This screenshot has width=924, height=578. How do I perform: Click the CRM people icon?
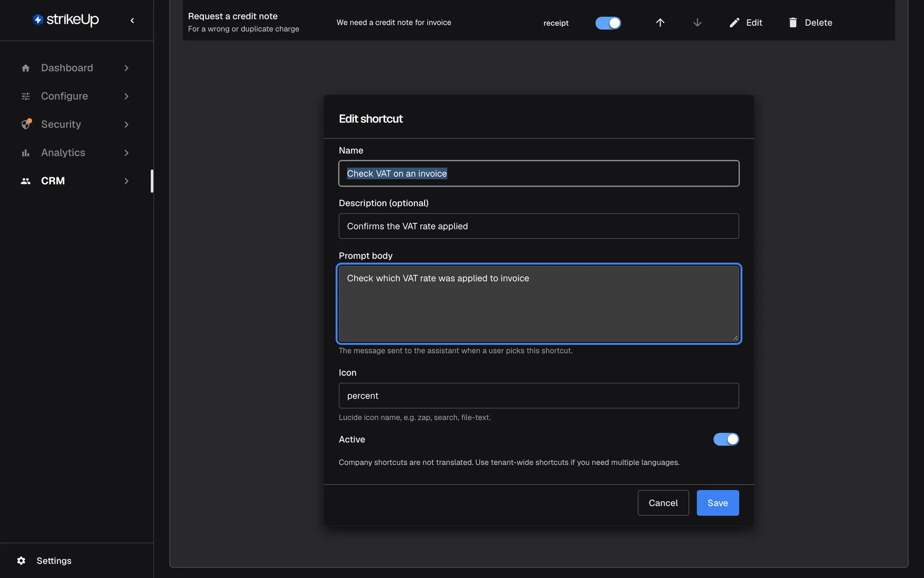pyautogui.click(x=26, y=181)
